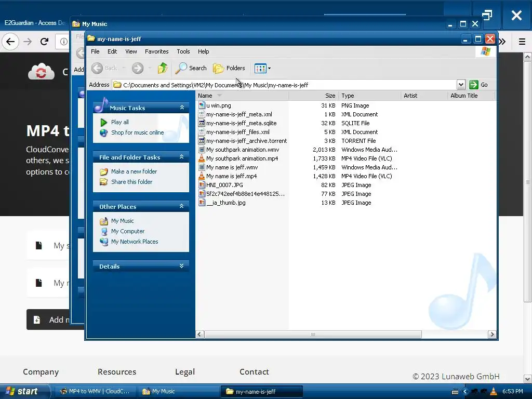Open the Back history dropdown arrow
This screenshot has height=399, width=532.
pos(124,68)
